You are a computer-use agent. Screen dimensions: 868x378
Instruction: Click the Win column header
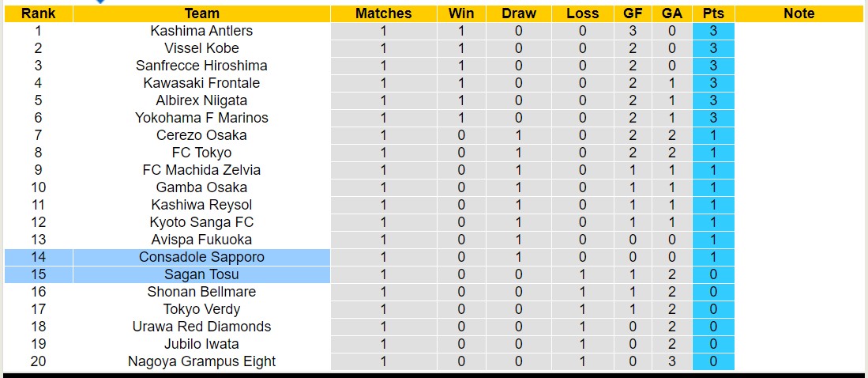tap(461, 13)
